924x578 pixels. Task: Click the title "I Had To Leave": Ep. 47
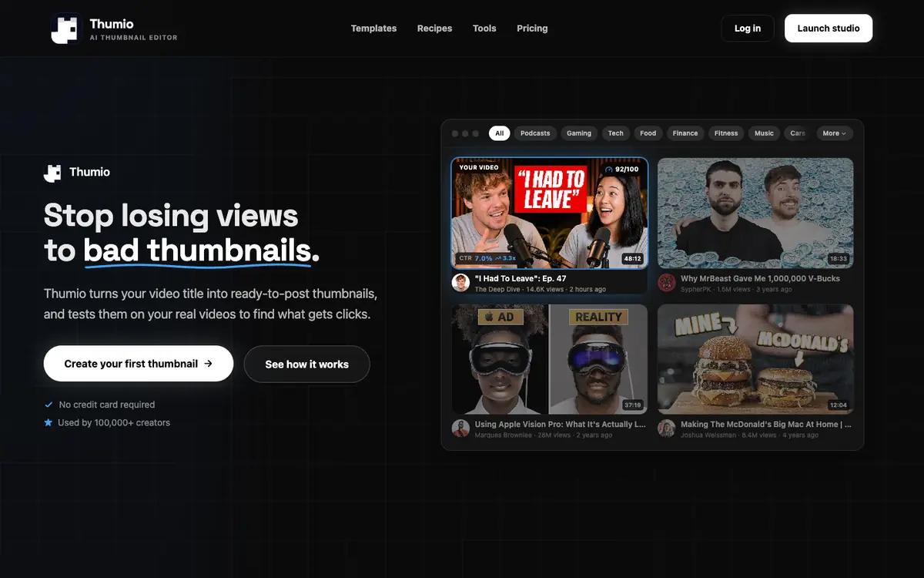pyautogui.click(x=521, y=278)
